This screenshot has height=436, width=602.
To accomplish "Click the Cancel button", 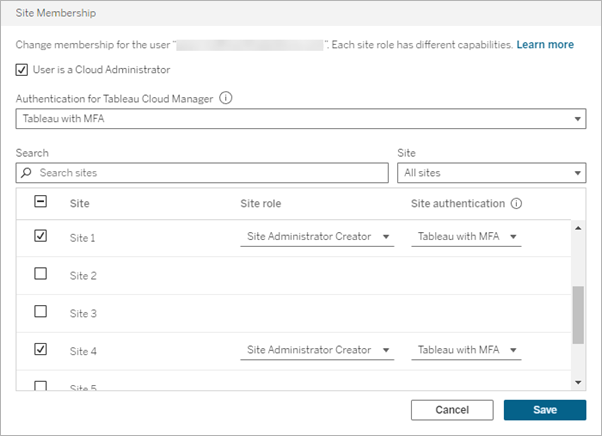I will click(x=452, y=410).
